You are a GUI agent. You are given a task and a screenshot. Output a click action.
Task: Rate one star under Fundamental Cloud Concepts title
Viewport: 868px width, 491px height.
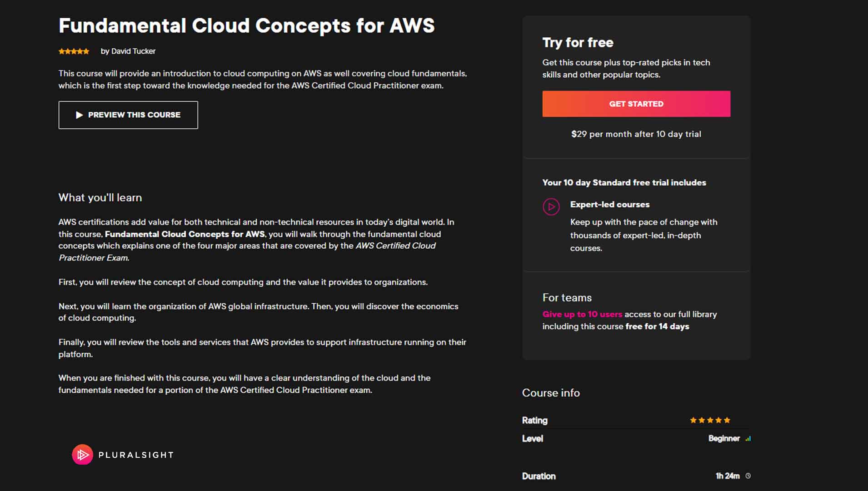point(62,51)
